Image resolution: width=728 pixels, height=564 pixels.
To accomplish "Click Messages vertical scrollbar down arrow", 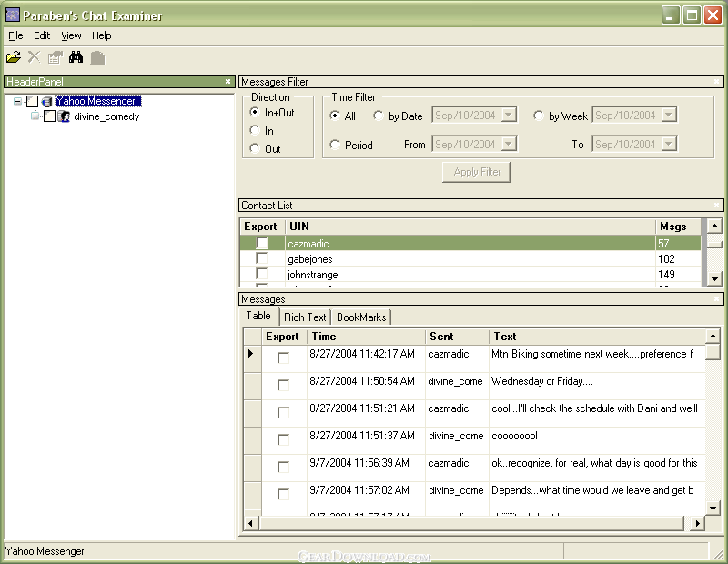I will 713,508.
